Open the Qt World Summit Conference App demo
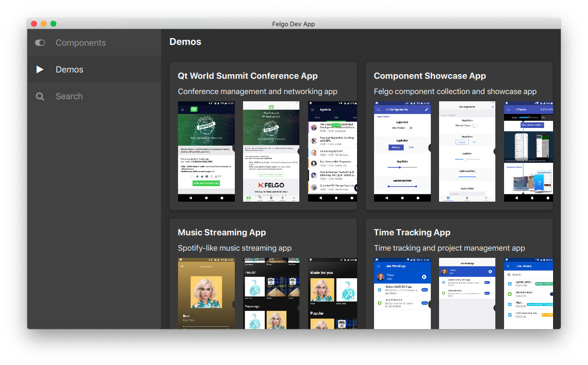This screenshot has width=588, height=365. tap(248, 76)
